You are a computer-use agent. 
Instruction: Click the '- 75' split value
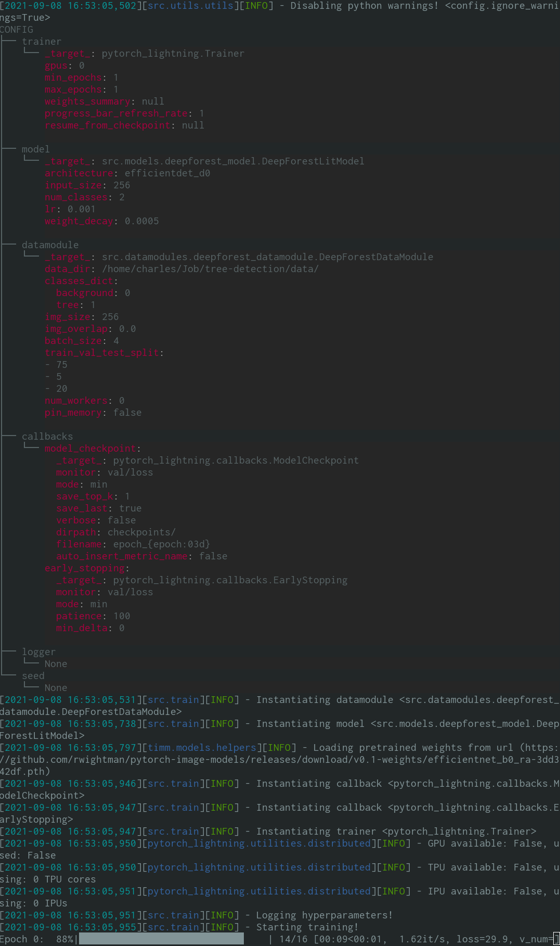click(56, 365)
